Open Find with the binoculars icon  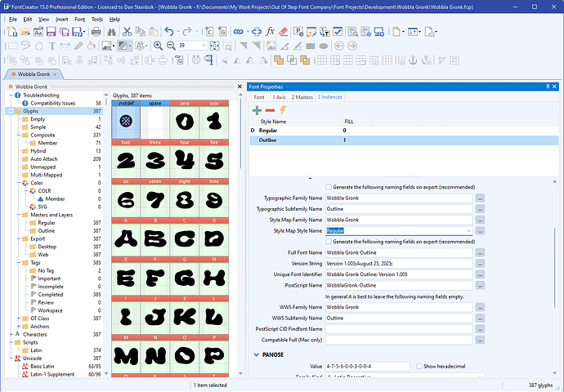(x=111, y=32)
